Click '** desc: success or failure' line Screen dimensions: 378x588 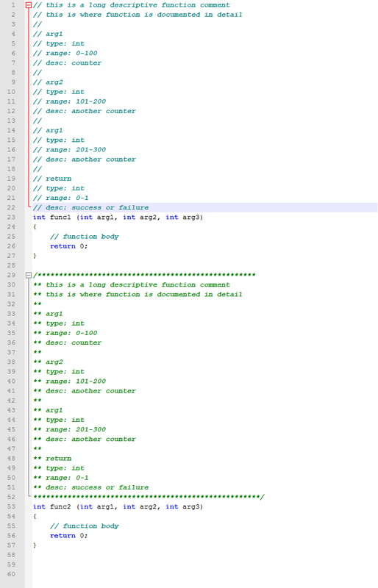pyautogui.click(x=91, y=487)
